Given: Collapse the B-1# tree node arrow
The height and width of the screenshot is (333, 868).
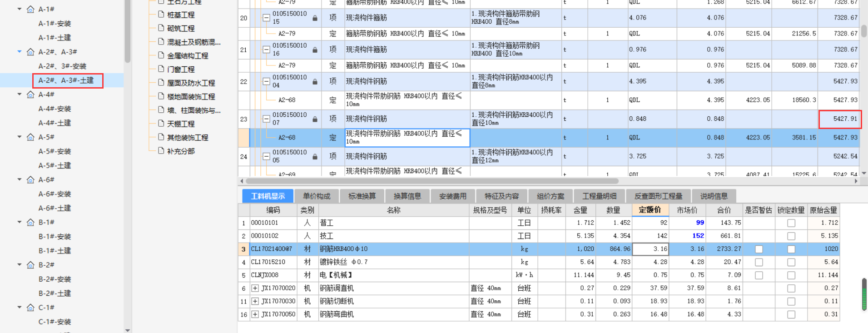Looking at the screenshot, I should click(x=20, y=222).
